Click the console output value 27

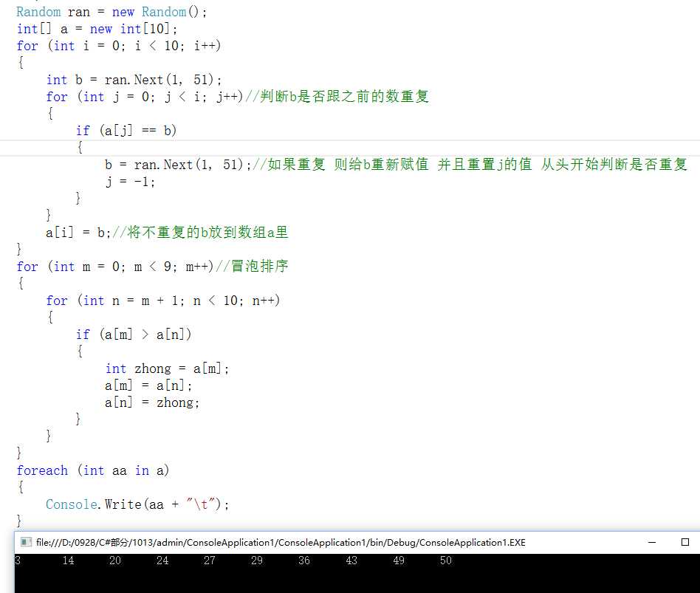click(210, 561)
